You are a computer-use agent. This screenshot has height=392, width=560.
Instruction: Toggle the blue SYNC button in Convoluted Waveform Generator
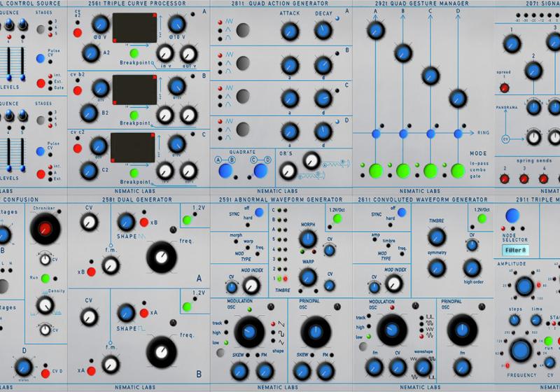(x=402, y=212)
